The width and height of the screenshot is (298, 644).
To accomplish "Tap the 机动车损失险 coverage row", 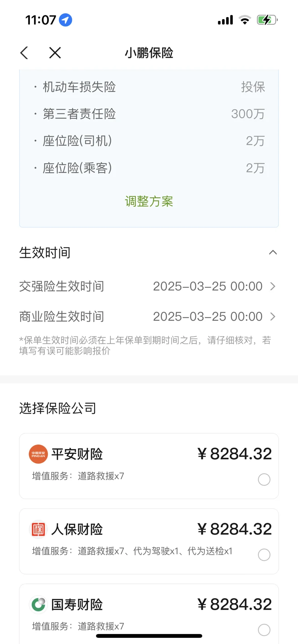I will [x=149, y=87].
